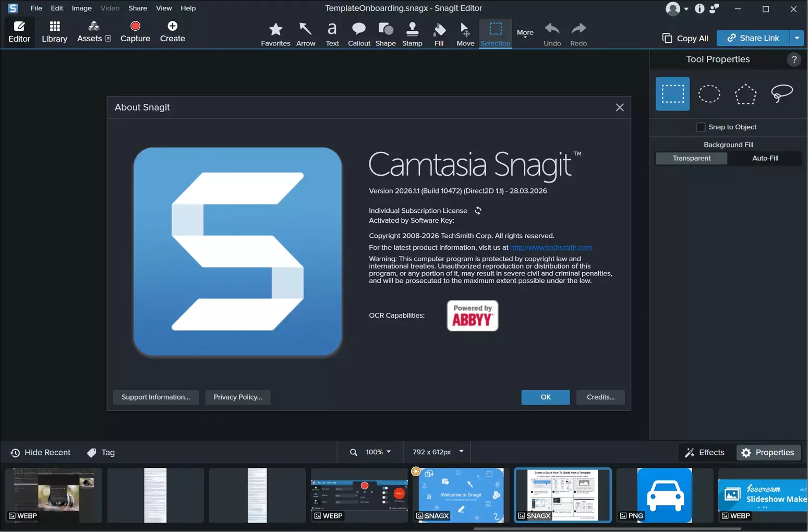Start a new Capture
Viewport: 808px width, 532px height.
click(x=135, y=32)
